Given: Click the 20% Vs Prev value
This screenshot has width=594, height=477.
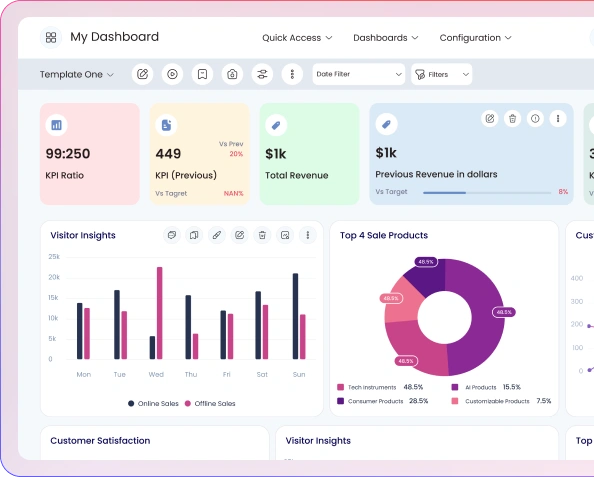Looking at the screenshot, I should (236, 154).
